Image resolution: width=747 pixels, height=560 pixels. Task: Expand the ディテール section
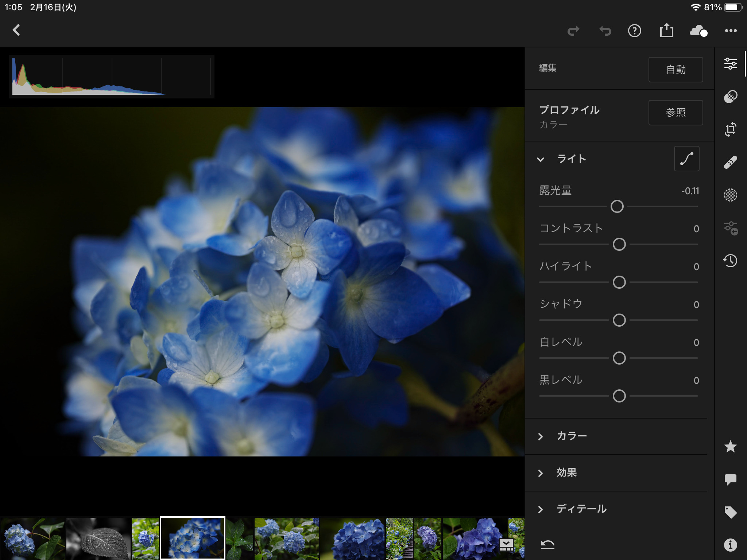pos(541,509)
